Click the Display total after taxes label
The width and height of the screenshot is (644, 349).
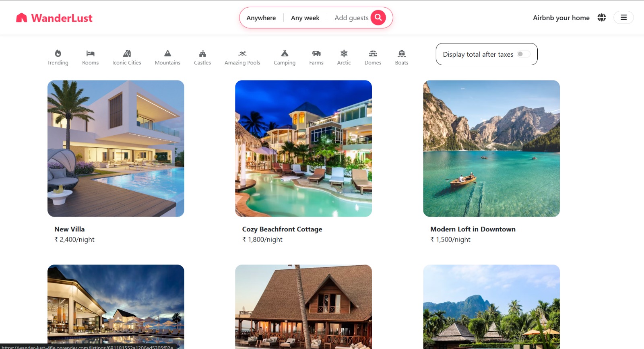pos(478,54)
